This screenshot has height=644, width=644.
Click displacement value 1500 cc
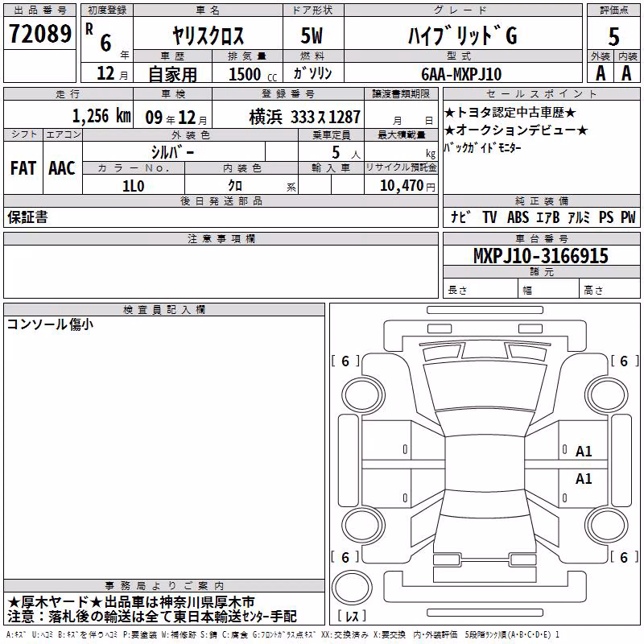pos(253,74)
